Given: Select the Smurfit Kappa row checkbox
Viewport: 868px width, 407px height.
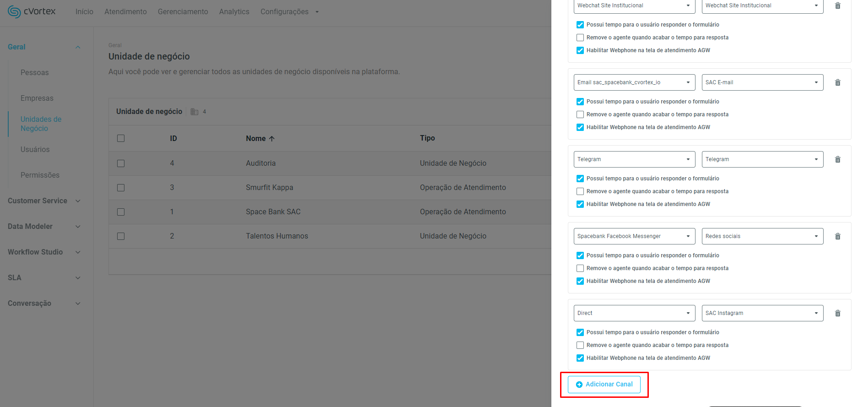Looking at the screenshot, I should (x=121, y=188).
